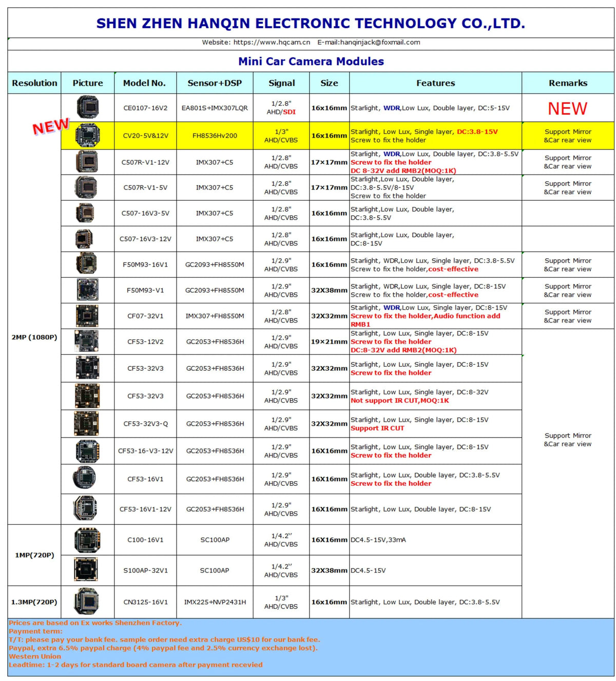The width and height of the screenshot is (616, 681).
Task: Click the CE0107-16V2 camera module picture
Action: click(88, 107)
